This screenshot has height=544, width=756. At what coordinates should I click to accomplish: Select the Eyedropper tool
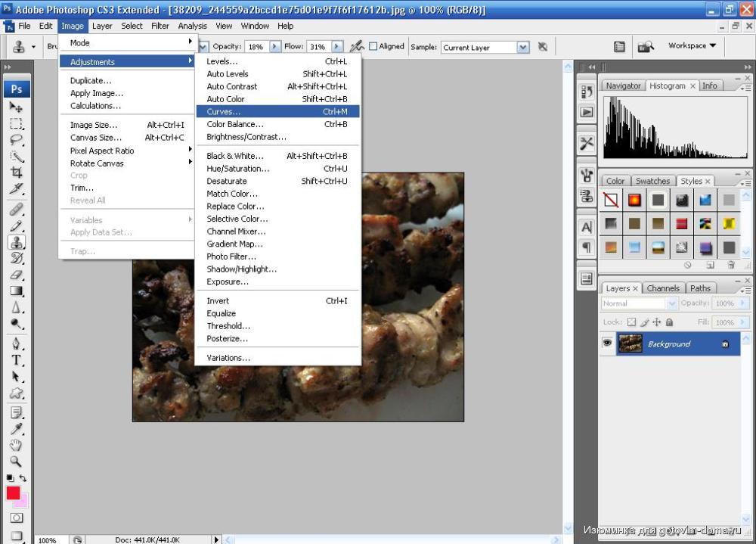[17, 429]
